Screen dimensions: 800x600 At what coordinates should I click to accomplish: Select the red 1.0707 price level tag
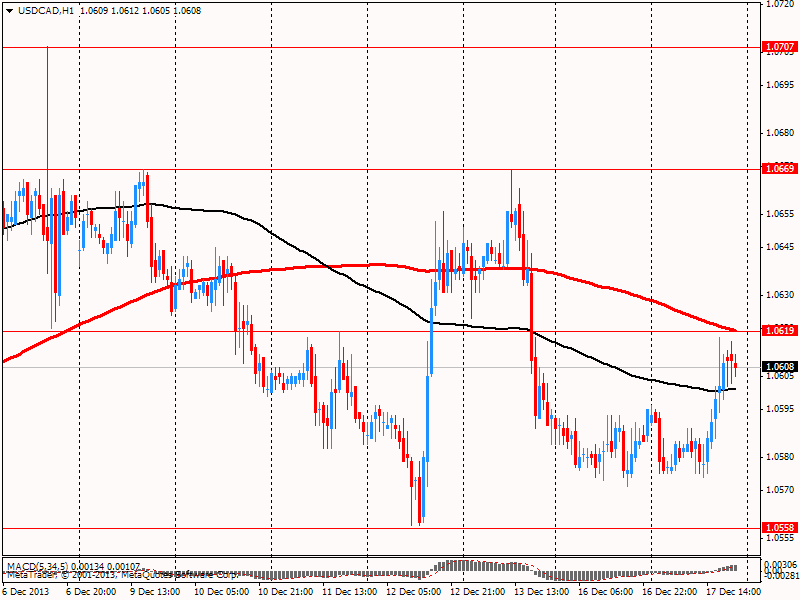pos(779,47)
